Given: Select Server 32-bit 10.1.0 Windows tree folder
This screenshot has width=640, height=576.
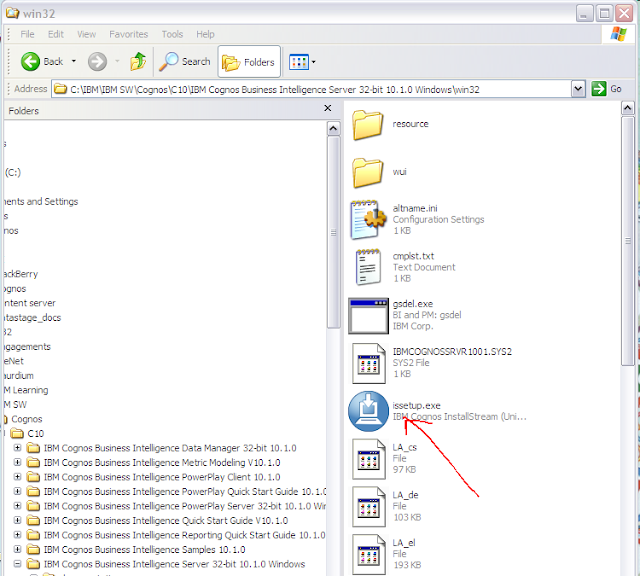Looking at the screenshot, I should tap(166, 564).
